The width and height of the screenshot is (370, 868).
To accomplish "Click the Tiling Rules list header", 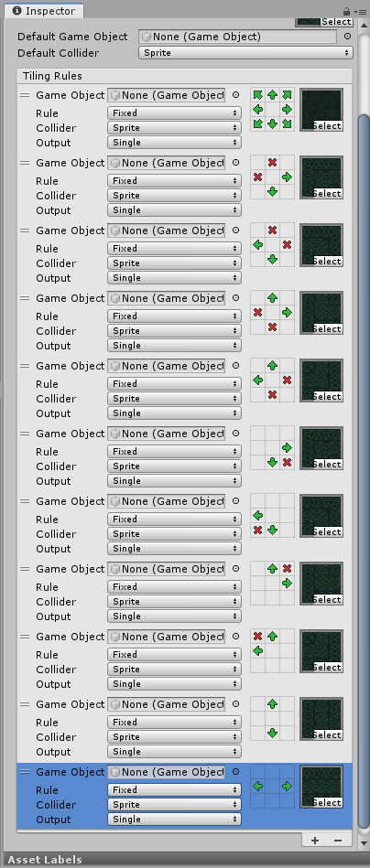I will point(184,76).
